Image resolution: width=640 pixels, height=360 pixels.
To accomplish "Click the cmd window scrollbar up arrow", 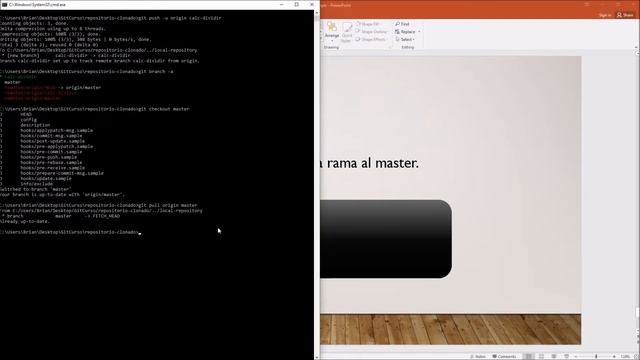I will [x=317, y=12].
